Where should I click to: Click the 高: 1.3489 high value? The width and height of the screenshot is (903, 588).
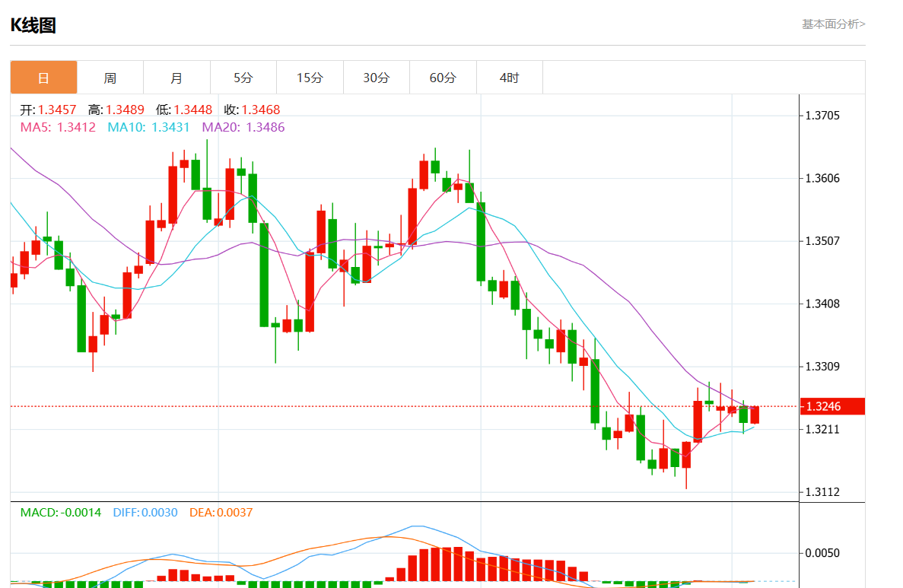[x=116, y=110]
